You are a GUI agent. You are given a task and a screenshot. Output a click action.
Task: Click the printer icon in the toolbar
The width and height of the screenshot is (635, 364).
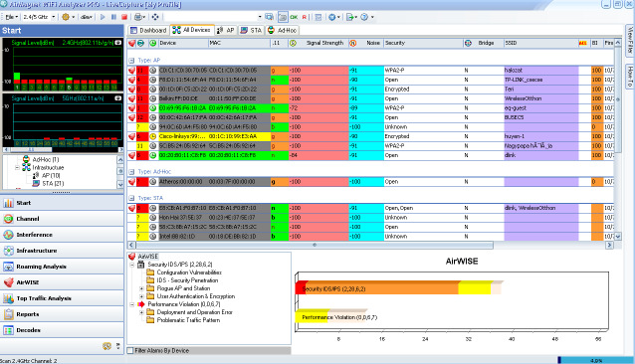click(138, 17)
